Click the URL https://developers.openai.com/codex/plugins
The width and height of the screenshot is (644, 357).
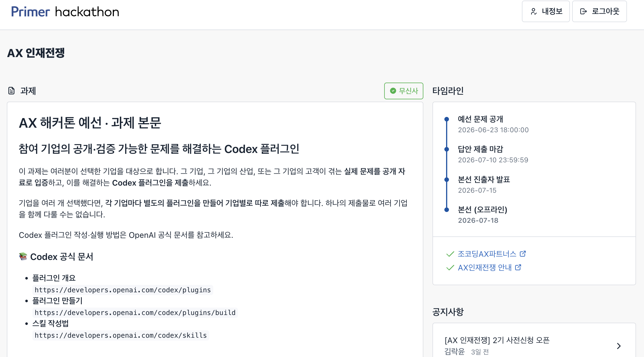pos(123,290)
